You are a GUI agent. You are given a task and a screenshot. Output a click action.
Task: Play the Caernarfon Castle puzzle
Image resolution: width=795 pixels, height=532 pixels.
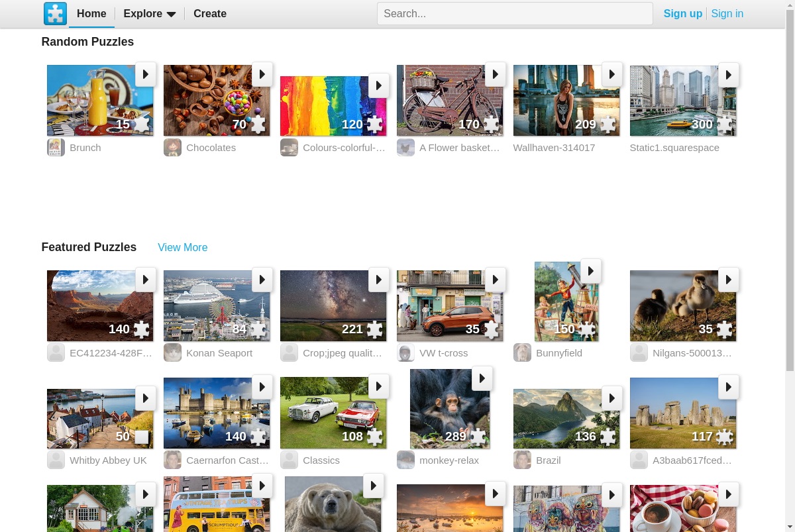[262, 387]
